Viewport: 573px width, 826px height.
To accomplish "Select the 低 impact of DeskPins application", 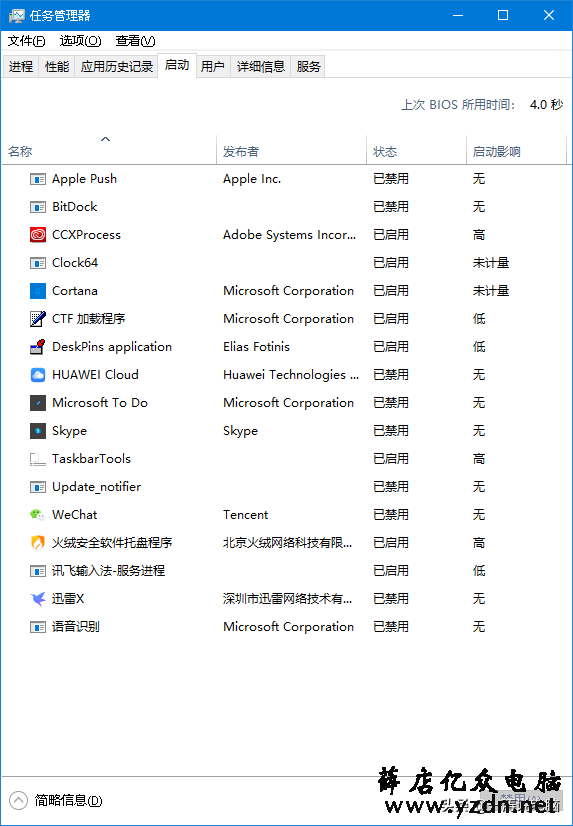I will [x=479, y=347].
